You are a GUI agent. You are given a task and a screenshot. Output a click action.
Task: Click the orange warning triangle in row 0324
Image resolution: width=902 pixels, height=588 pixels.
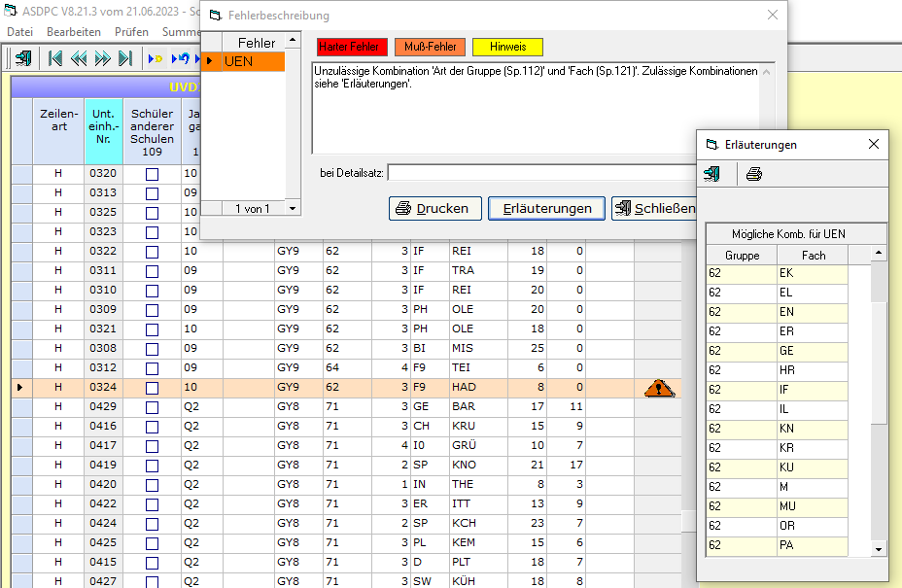point(658,388)
